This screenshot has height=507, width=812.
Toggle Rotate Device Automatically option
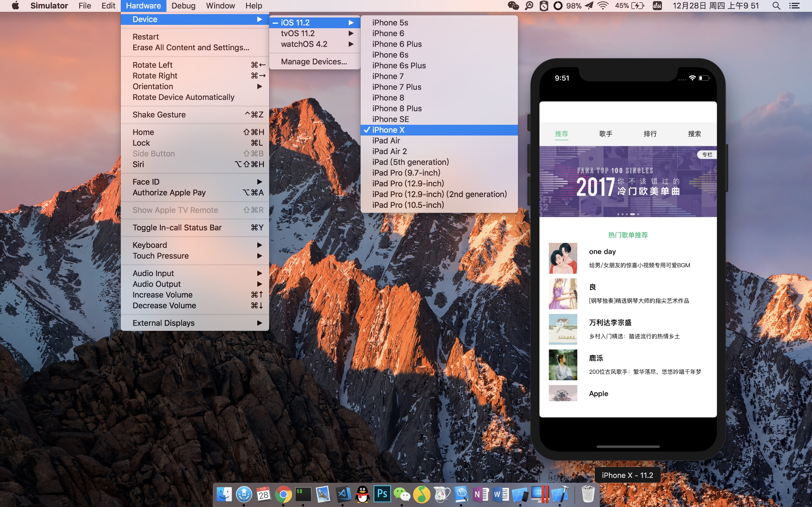[195, 97]
